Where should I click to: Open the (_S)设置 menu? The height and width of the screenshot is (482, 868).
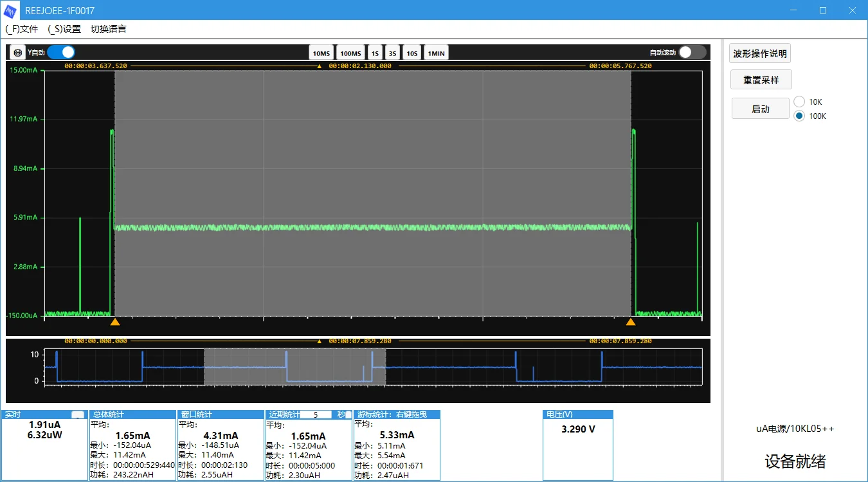[64, 29]
